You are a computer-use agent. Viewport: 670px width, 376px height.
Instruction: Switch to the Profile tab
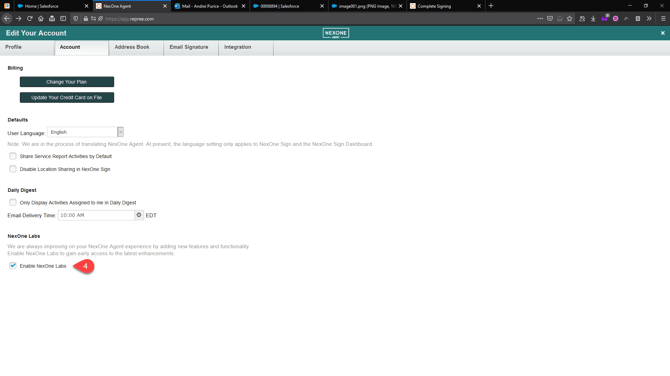tap(27, 47)
